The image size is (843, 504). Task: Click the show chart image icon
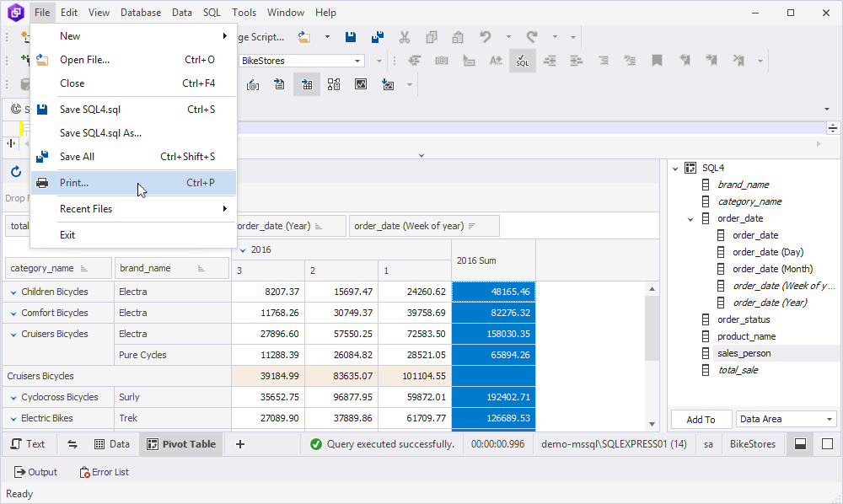coord(361,84)
